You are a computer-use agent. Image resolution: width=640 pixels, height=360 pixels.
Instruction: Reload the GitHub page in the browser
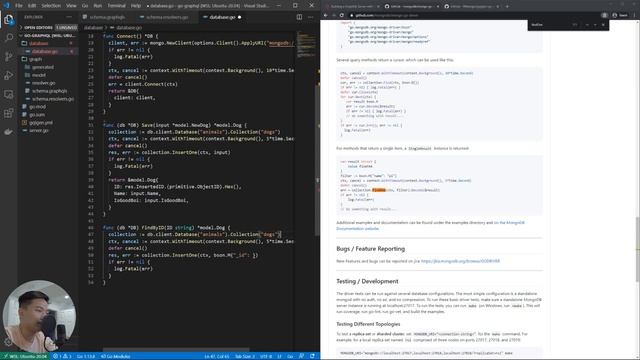pos(342,15)
